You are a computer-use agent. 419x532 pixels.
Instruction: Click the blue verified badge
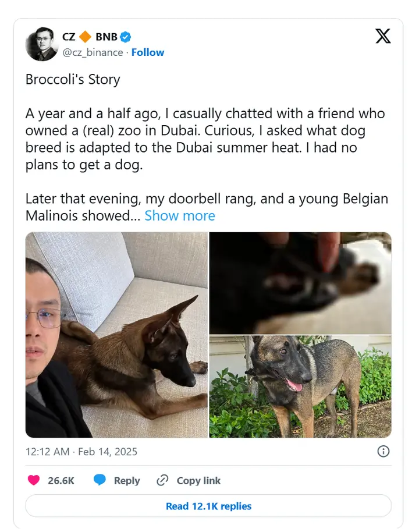pos(126,37)
